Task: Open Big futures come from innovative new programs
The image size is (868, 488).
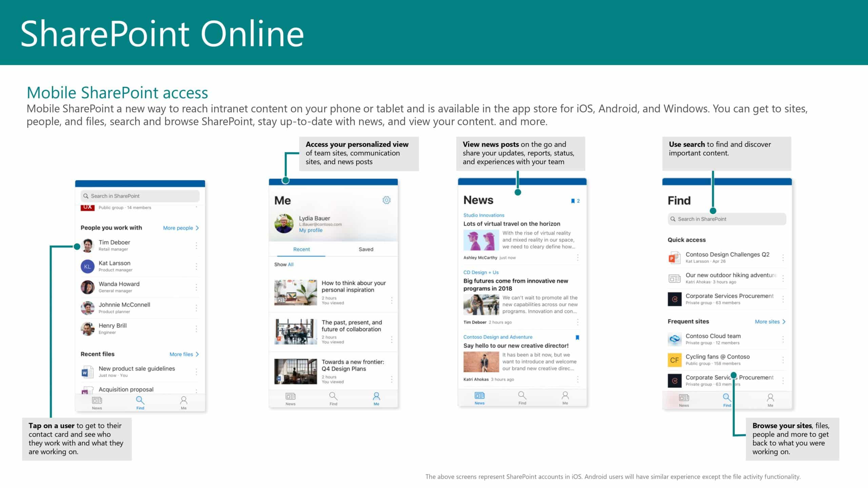Action: [515, 285]
